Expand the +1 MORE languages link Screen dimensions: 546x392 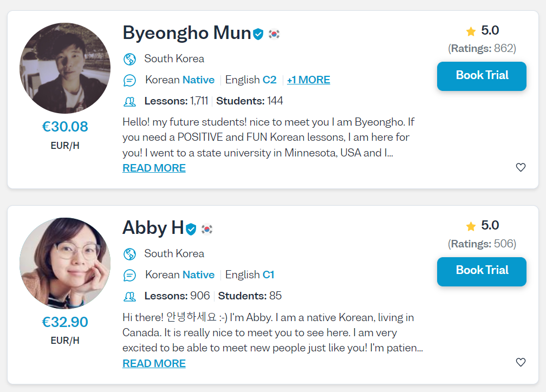308,80
